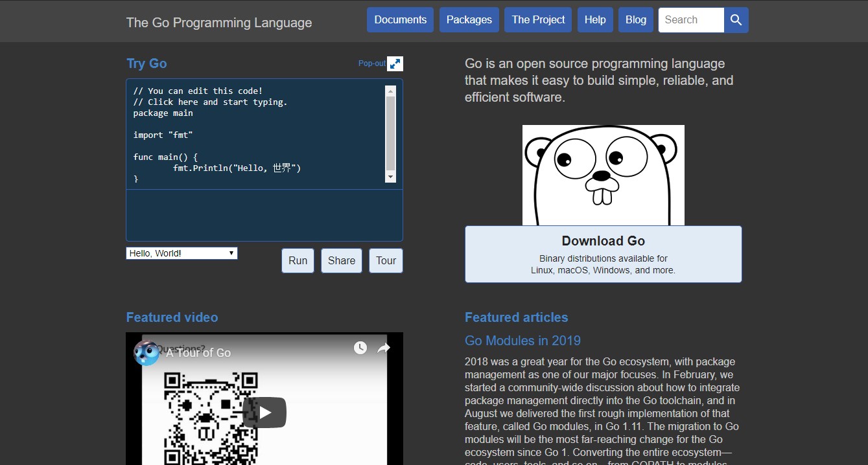868x465 pixels.
Task: Click inside the Search input field
Action: [690, 20]
